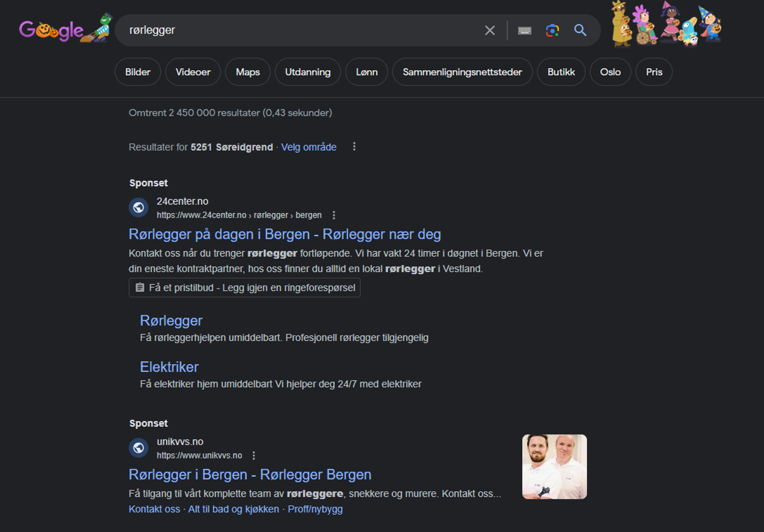Click the unikvvs.no site name
The height and width of the screenshot is (532, 764).
point(180,442)
